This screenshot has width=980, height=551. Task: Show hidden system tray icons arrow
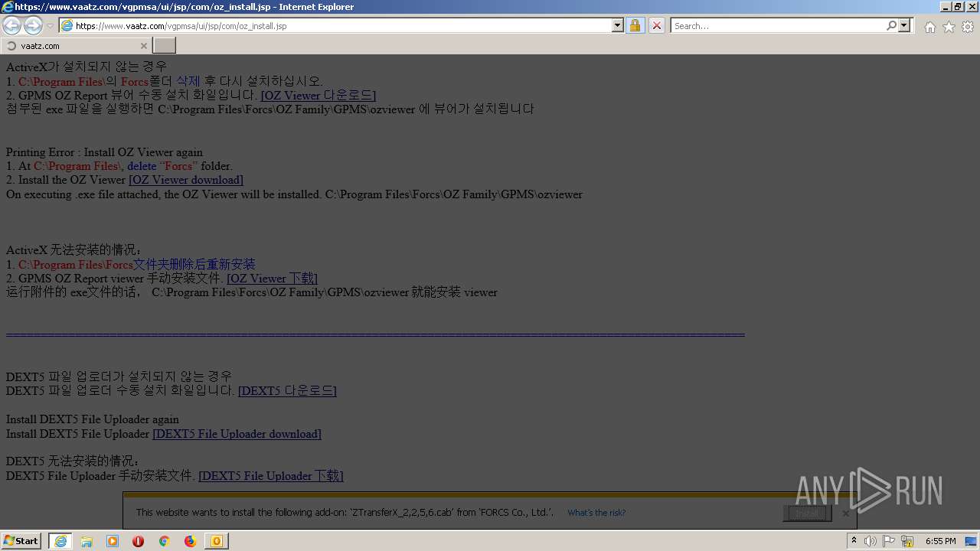click(854, 541)
